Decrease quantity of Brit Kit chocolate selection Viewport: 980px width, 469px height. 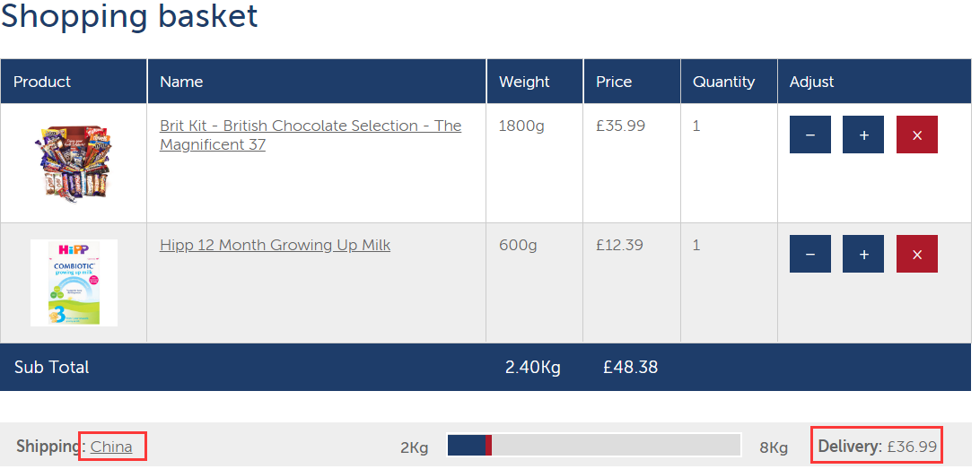click(810, 135)
